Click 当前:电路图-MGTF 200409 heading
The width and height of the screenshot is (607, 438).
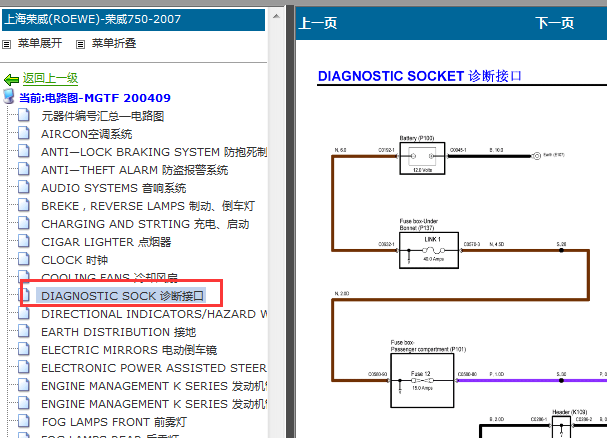point(95,98)
